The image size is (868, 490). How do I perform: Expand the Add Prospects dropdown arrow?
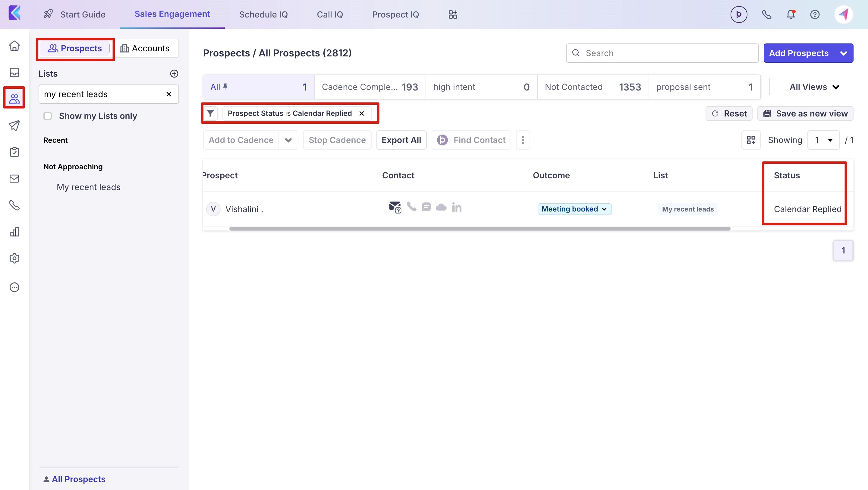[843, 53]
